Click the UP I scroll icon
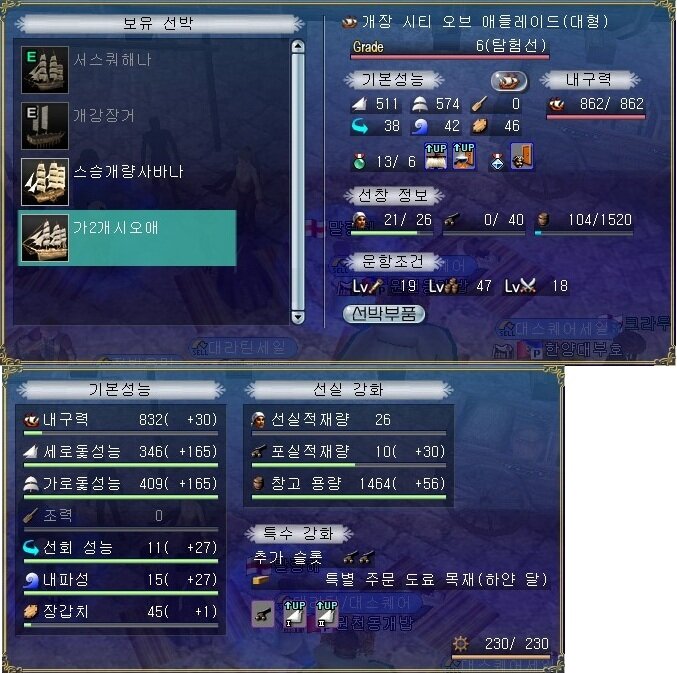Screen dimensions: 677x673 295,614
